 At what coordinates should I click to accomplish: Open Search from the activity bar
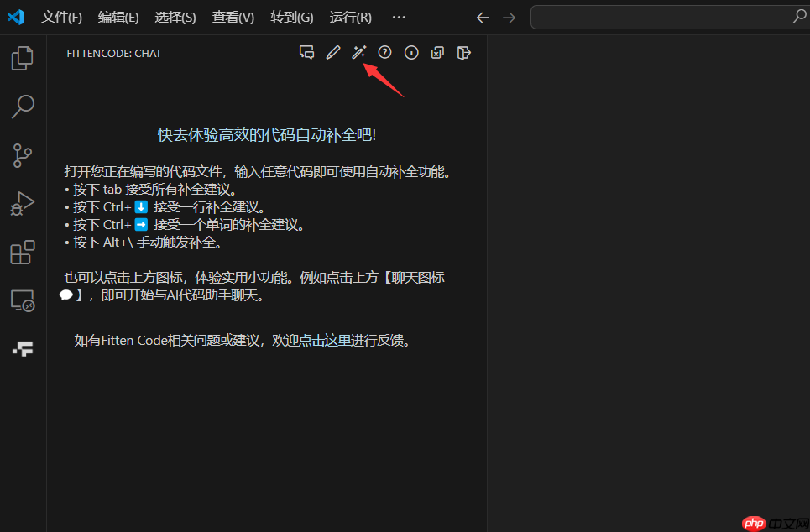point(22,107)
